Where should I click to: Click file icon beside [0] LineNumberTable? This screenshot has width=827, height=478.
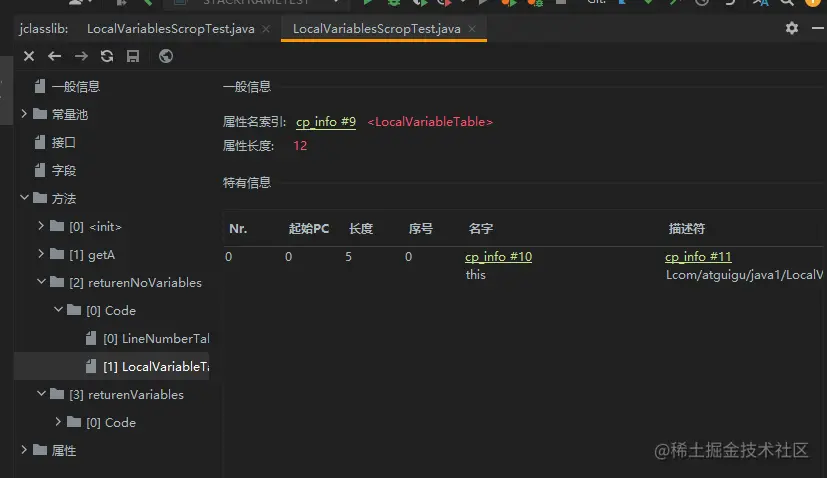point(91,338)
